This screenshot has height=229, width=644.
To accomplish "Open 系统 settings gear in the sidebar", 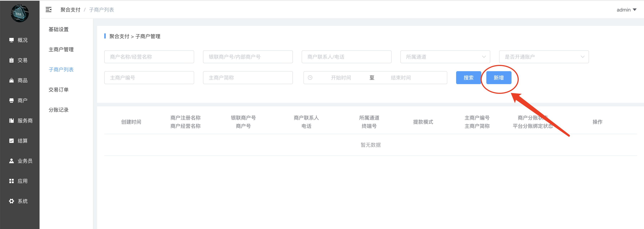I will coord(19,201).
